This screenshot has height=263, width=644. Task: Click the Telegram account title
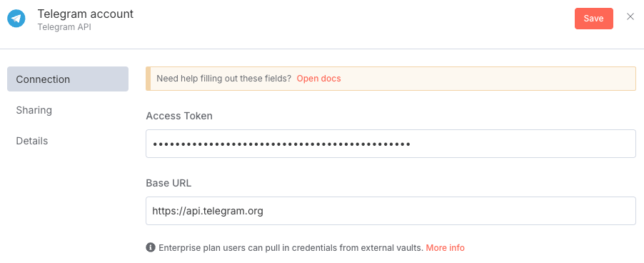click(x=86, y=14)
